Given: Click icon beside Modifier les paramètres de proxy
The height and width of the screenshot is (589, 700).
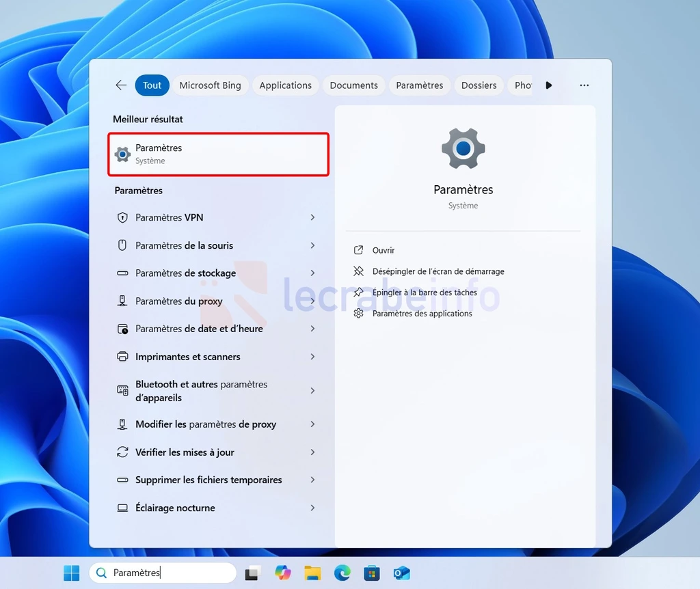Looking at the screenshot, I should tap(122, 424).
